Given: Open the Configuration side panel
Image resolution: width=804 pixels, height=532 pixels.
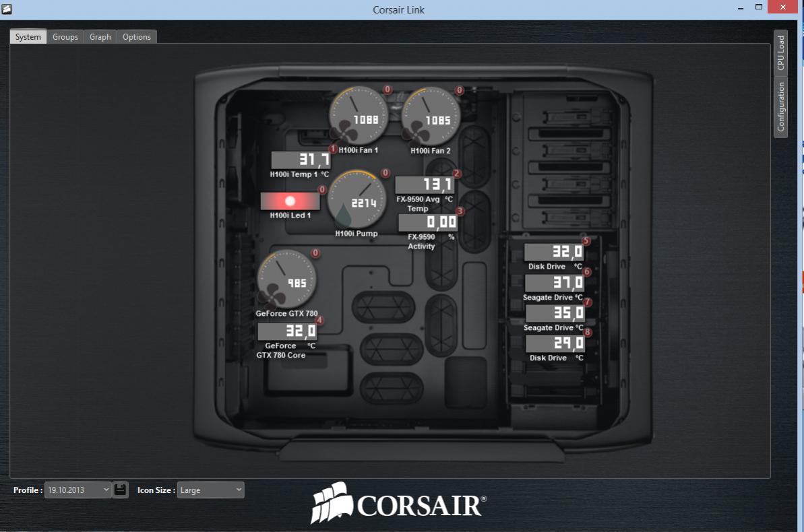Looking at the screenshot, I should [x=780, y=106].
